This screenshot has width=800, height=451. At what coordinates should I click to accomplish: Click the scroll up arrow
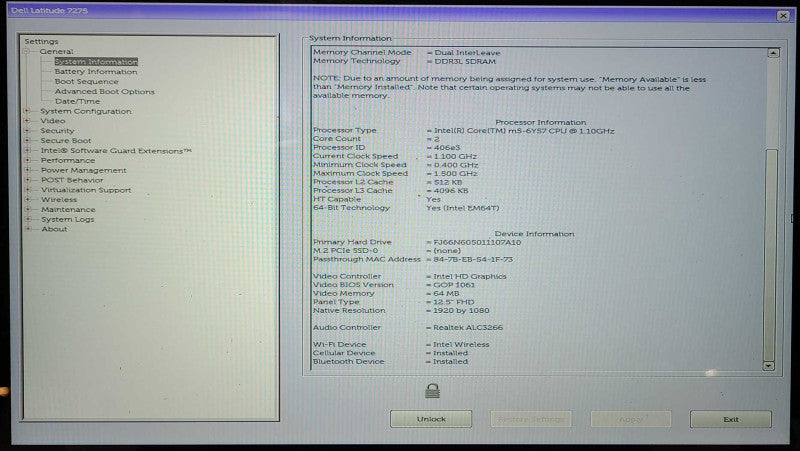click(x=773, y=53)
